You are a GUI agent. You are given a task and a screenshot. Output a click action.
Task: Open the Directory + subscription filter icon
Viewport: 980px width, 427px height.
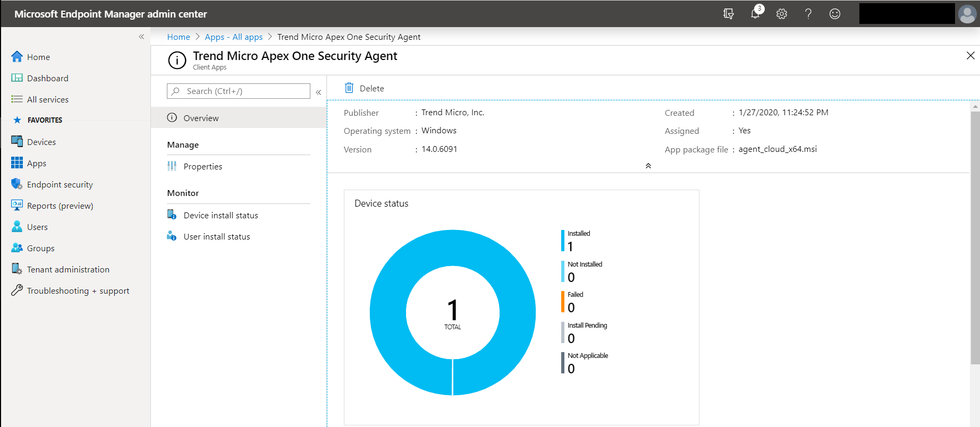pos(729,14)
